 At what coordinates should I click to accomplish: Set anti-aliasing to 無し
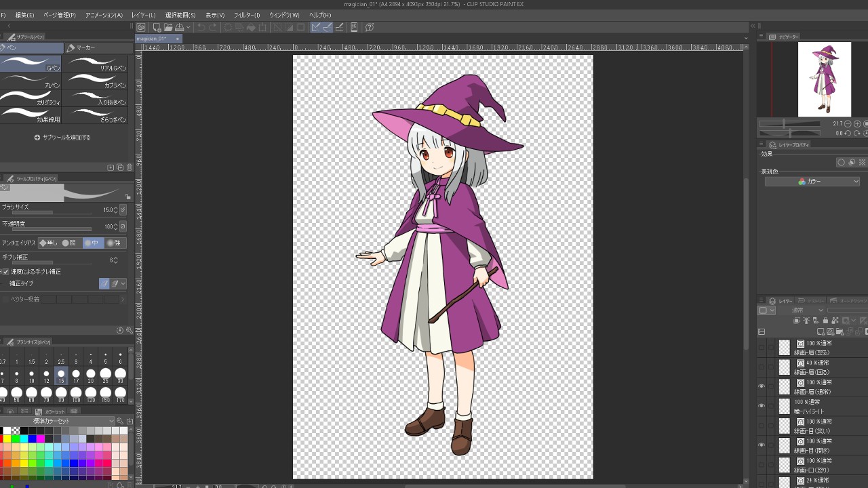tap(49, 243)
